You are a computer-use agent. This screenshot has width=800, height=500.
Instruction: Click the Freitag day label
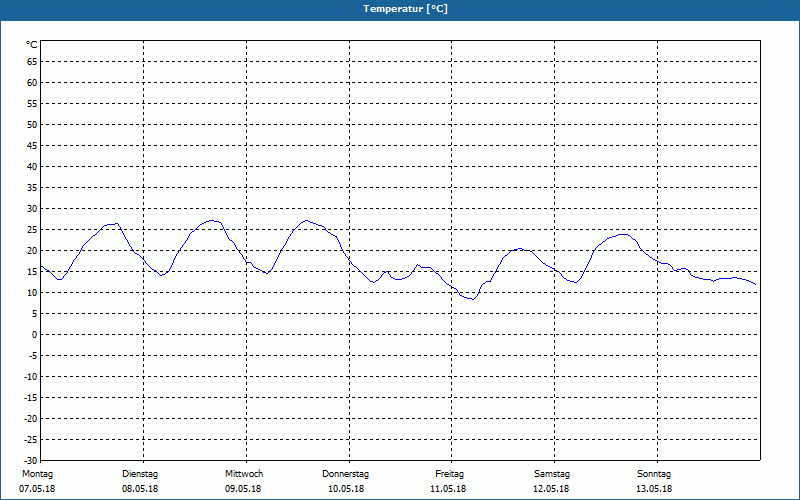[449, 474]
